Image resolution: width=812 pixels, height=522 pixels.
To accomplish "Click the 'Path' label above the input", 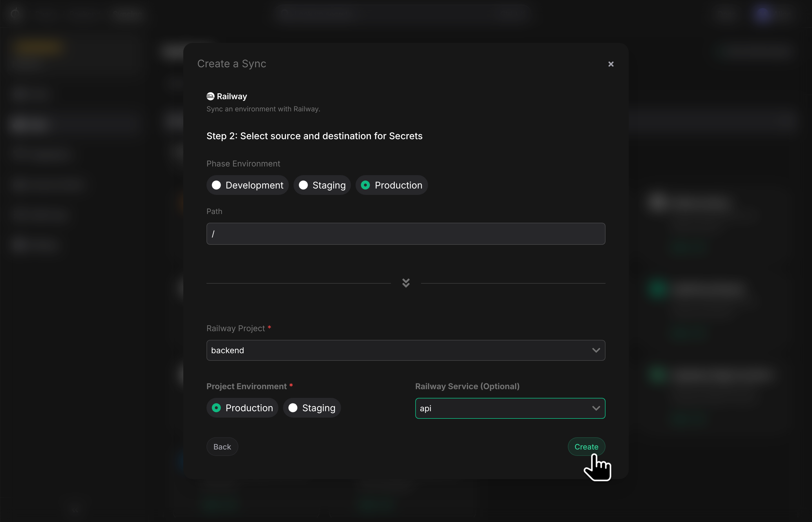I will coord(214,211).
